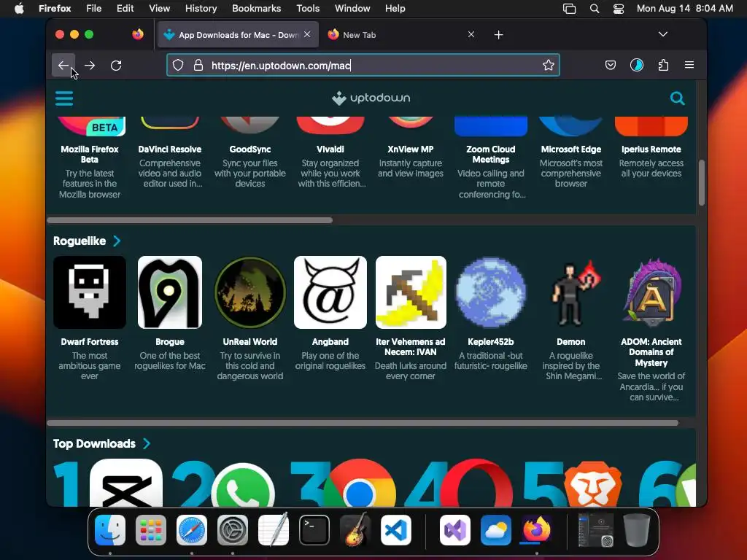
Task: Open Visual Studio Code from the Dock
Action: click(396, 530)
